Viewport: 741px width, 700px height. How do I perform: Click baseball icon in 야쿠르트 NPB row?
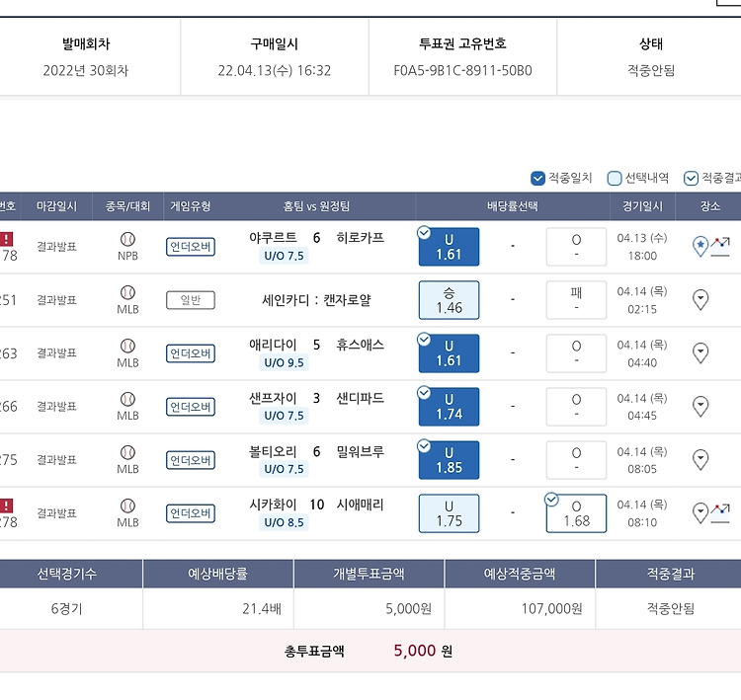[127, 239]
